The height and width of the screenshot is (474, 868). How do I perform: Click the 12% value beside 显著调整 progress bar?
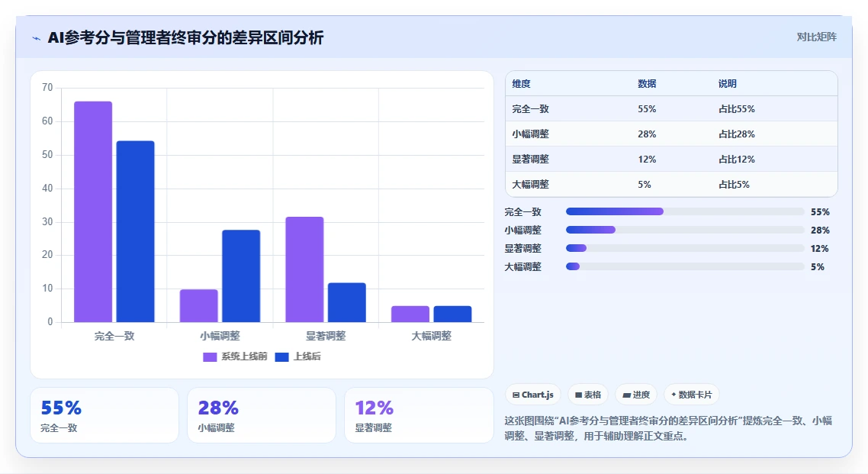tap(820, 249)
